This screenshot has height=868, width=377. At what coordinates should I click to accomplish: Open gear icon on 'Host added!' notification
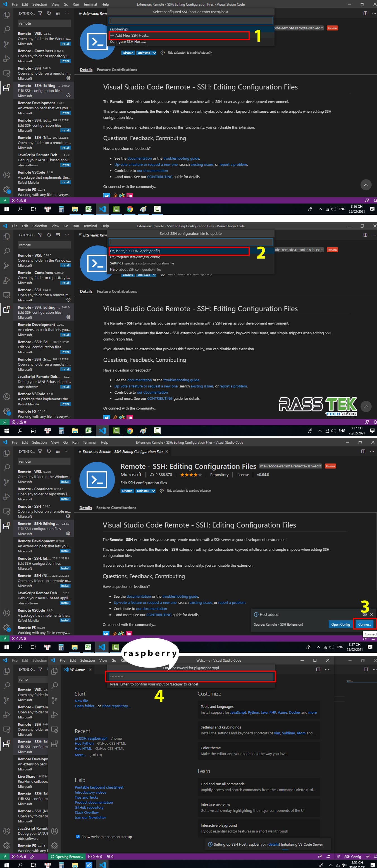coord(364,615)
